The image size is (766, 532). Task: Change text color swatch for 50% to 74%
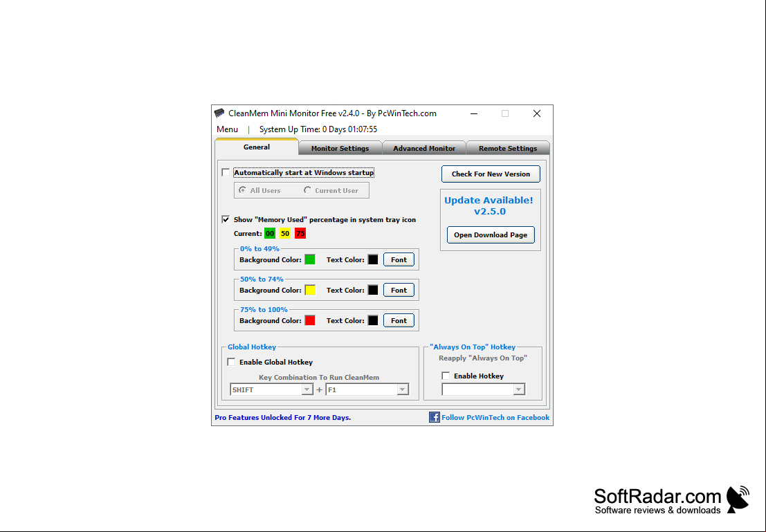pos(373,290)
